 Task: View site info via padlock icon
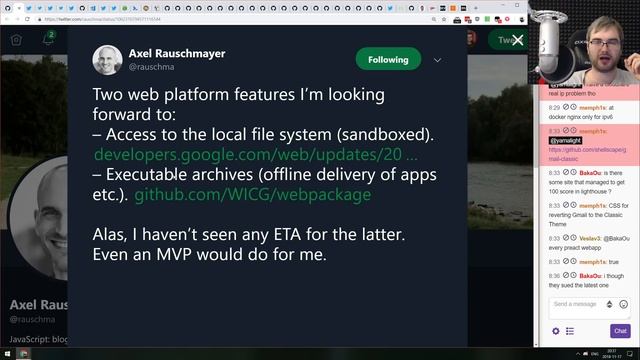(x=40, y=19)
